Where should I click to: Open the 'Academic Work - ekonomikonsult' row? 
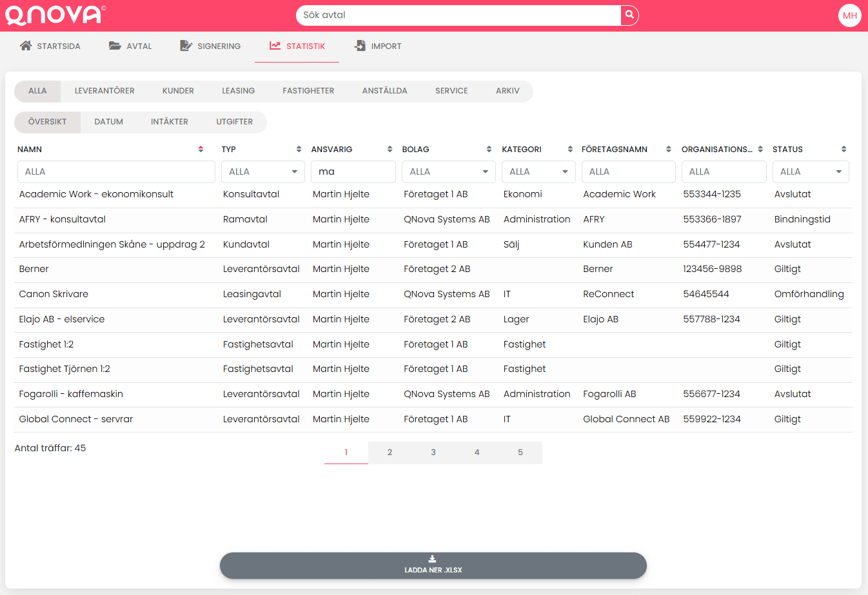pos(433,195)
